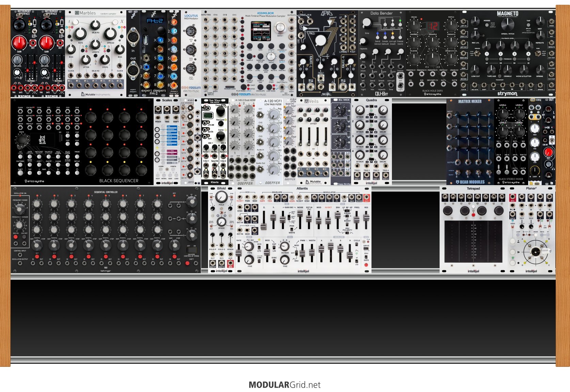Screen dimensions: 570x392
Task: Click the UTILITY button on Assimil8or
Action: tap(271, 46)
